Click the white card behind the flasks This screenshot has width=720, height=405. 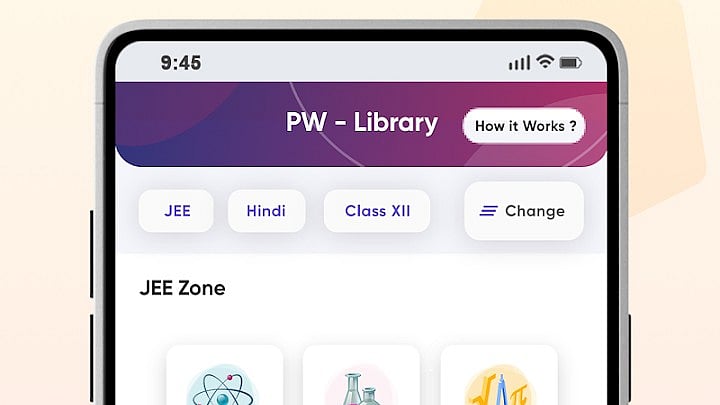click(361, 375)
